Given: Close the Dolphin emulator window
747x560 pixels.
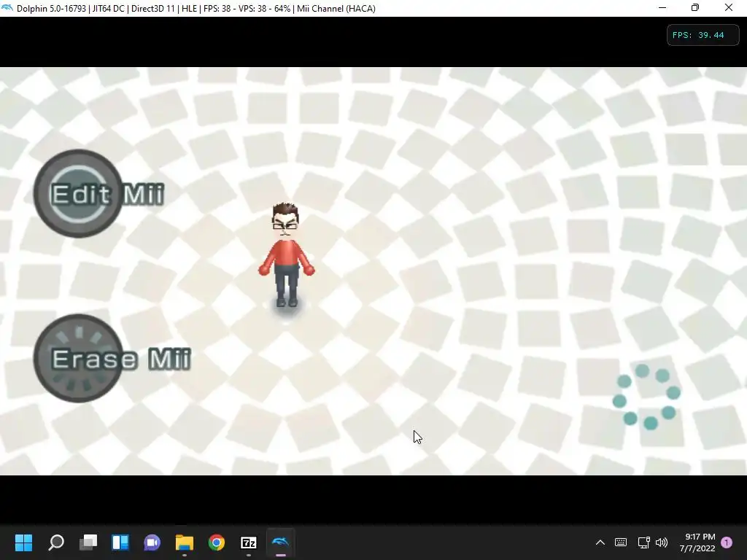Looking at the screenshot, I should (x=729, y=8).
